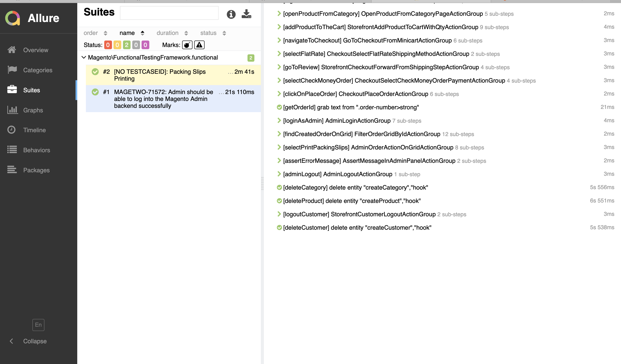621x364 pixels.
Task: Go to Packages in the sidebar
Action: (x=36, y=170)
